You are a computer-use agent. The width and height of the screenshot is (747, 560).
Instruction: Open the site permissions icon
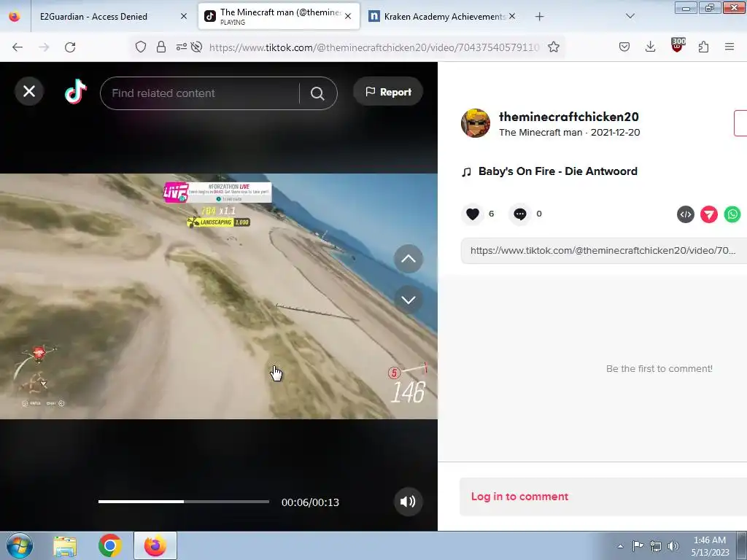[181, 47]
